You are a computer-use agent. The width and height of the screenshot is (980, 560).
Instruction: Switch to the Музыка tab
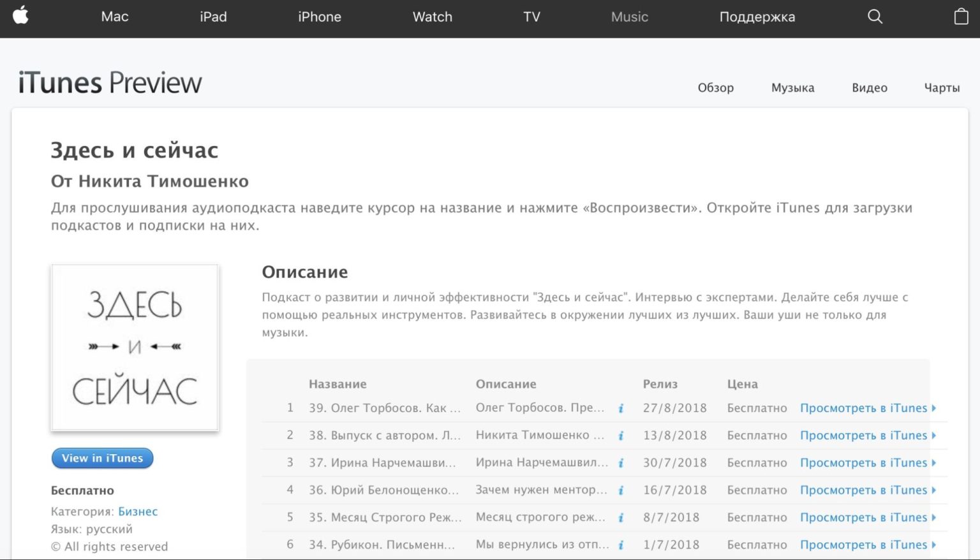[792, 88]
